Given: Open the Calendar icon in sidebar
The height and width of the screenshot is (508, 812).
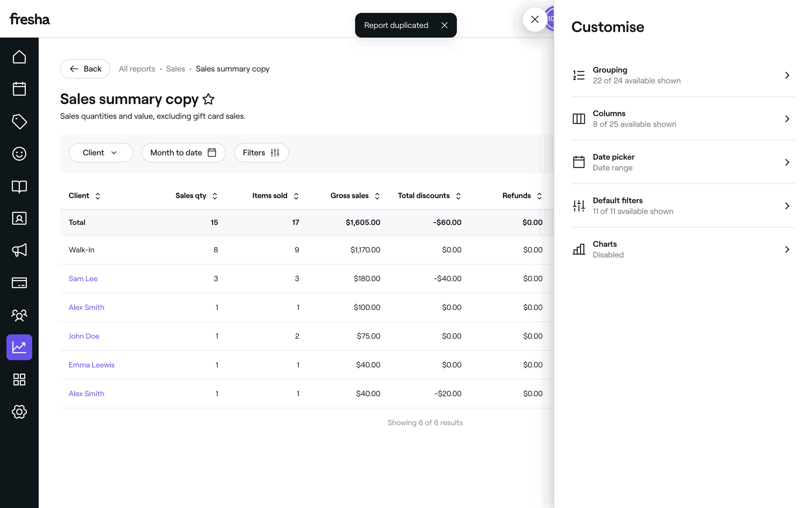Looking at the screenshot, I should tap(19, 89).
